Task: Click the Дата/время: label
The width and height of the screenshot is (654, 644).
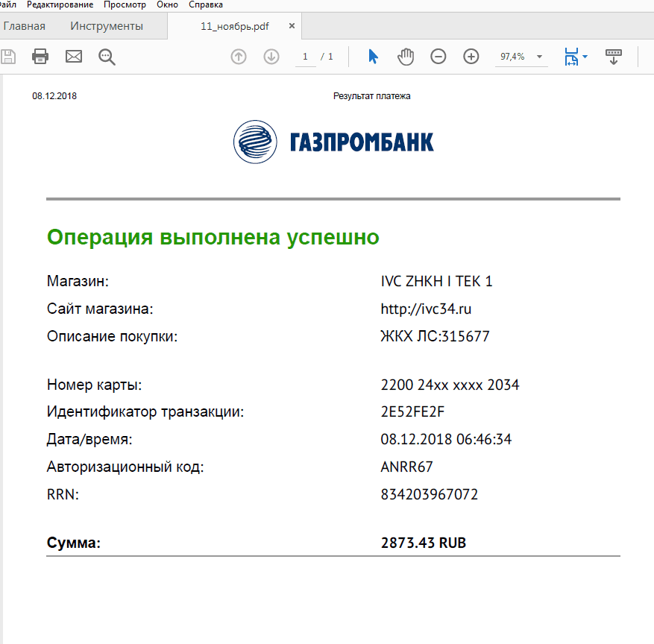Action: coord(89,439)
